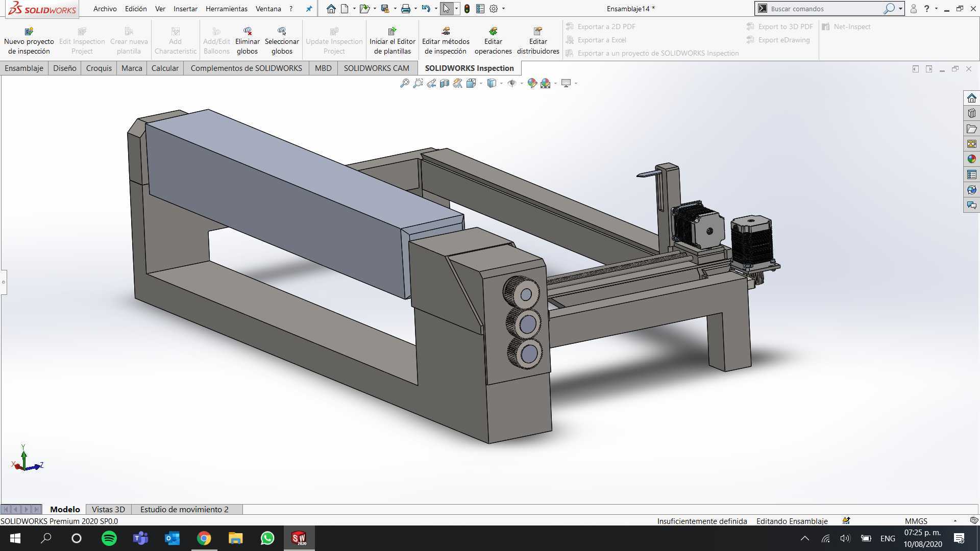Switch to the Croquis tab
This screenshot has width=980, height=551.
coord(99,68)
